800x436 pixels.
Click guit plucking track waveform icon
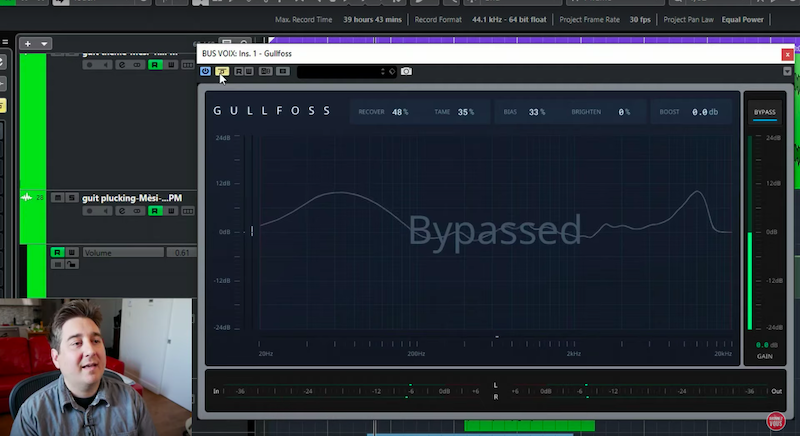coord(26,197)
